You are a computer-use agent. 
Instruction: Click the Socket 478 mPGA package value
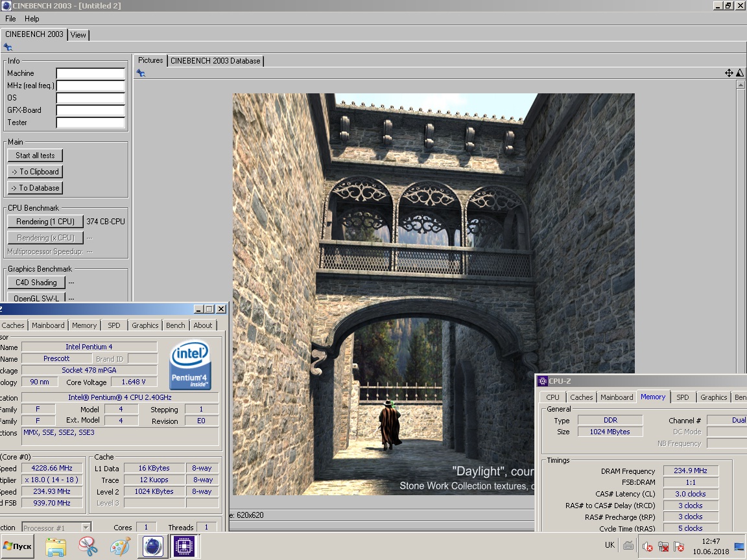89,370
